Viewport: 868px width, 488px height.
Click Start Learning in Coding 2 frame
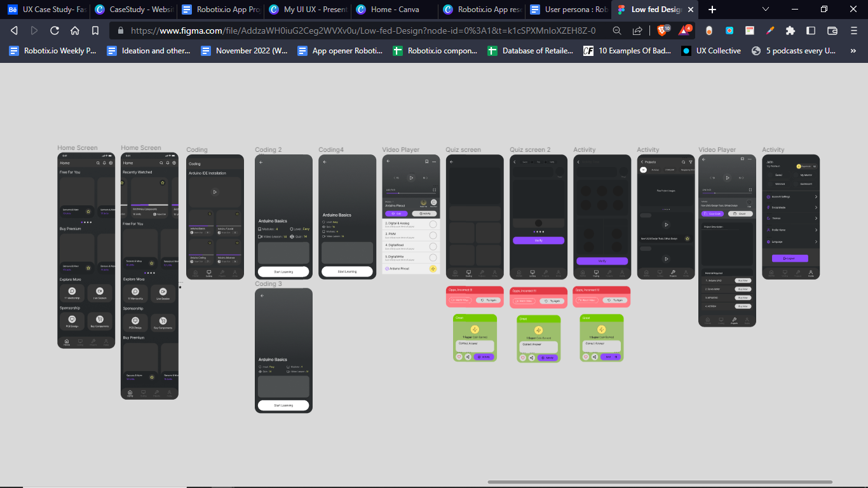pyautogui.click(x=283, y=271)
